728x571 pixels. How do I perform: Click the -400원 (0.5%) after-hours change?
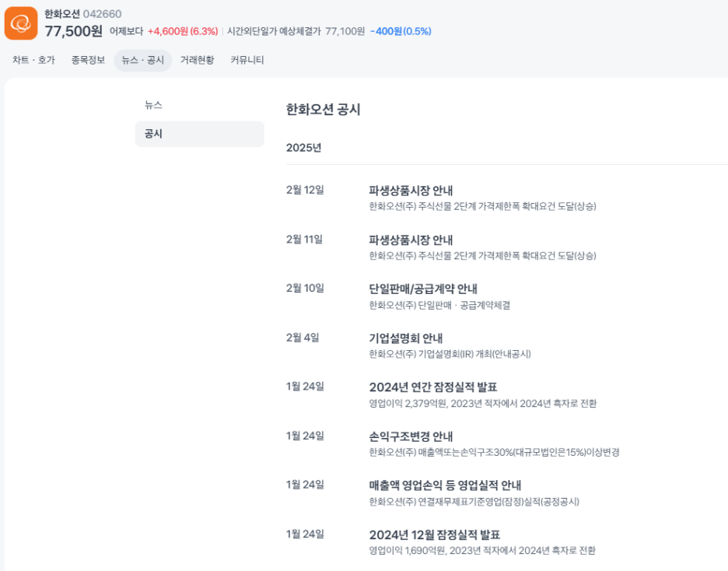point(401,31)
